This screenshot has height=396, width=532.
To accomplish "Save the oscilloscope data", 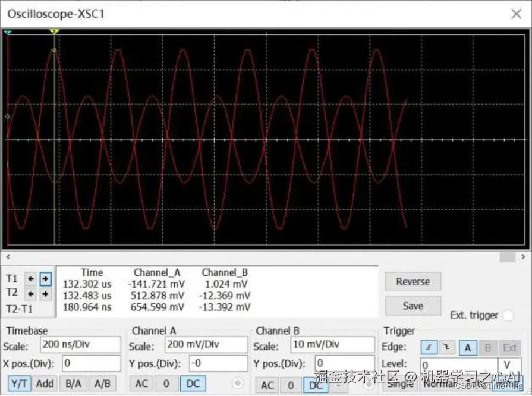I will pos(413,306).
